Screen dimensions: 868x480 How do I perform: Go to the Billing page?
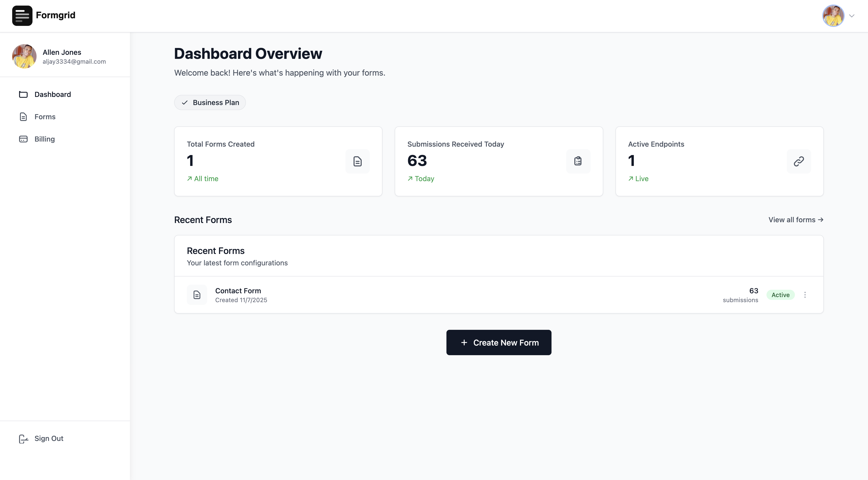click(44, 139)
